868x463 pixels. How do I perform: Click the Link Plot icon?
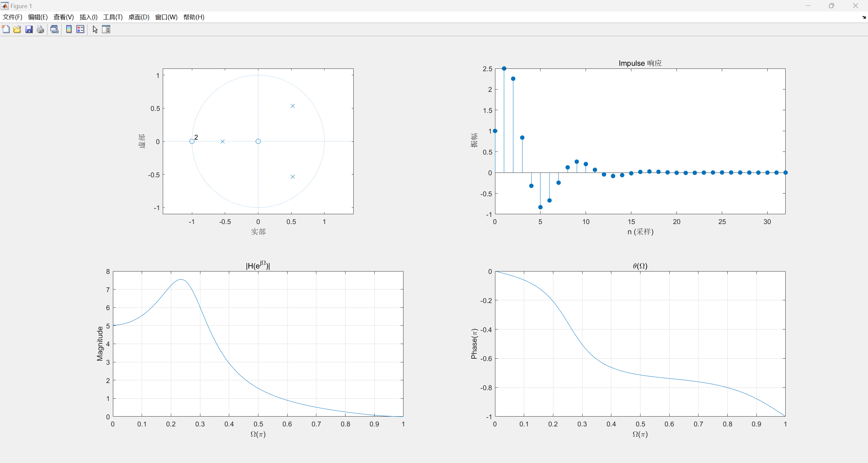(54, 29)
